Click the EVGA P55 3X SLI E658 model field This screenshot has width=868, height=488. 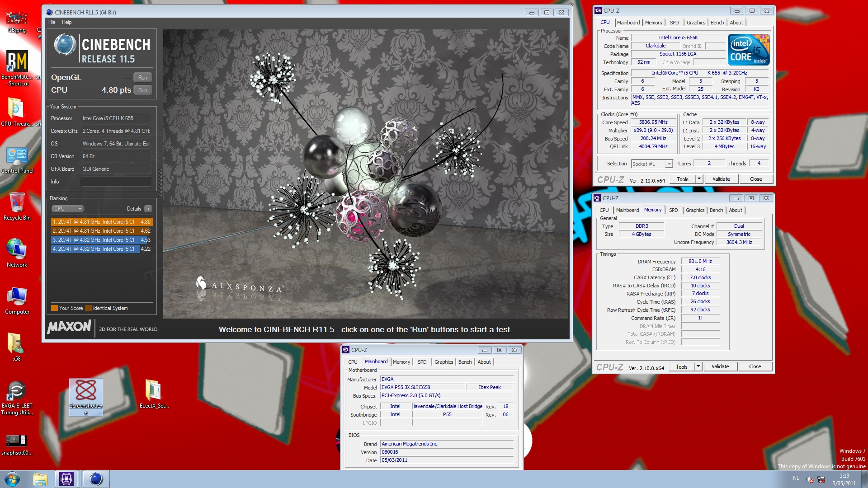423,388
